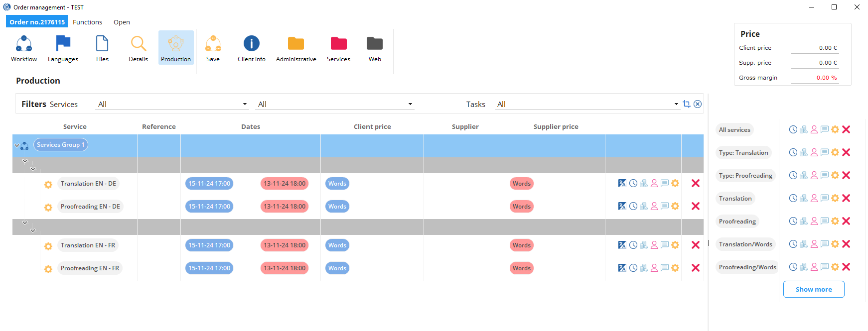Click person icon in Proofreading EN - FR row
Viewport: 868px width, 331px height.
click(x=654, y=268)
